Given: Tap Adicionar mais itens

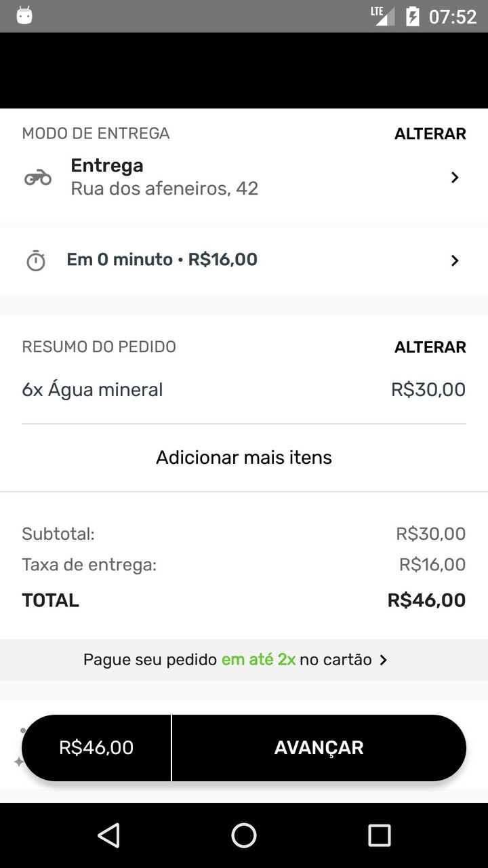Looking at the screenshot, I should (244, 458).
